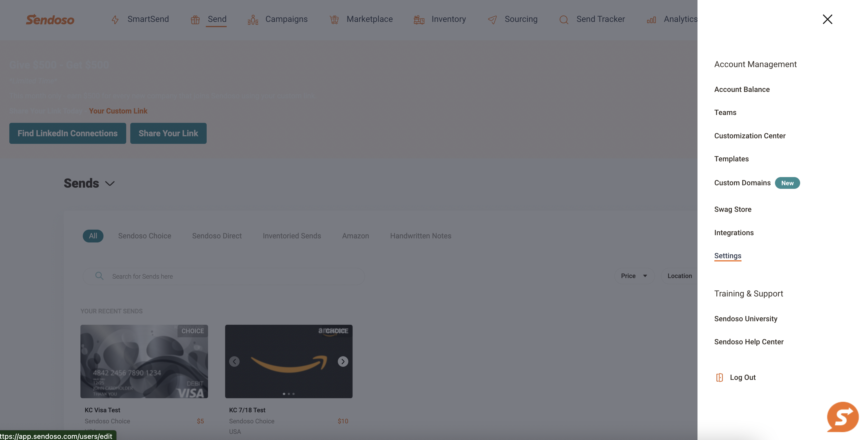Open Swag Store in side panel
868x440 pixels.
tap(732, 209)
